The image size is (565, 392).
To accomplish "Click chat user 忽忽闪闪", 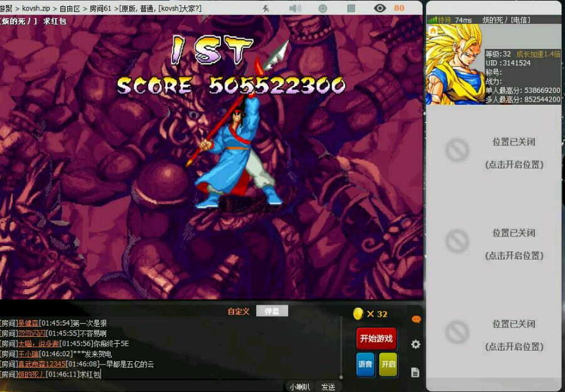I will coord(32,334).
